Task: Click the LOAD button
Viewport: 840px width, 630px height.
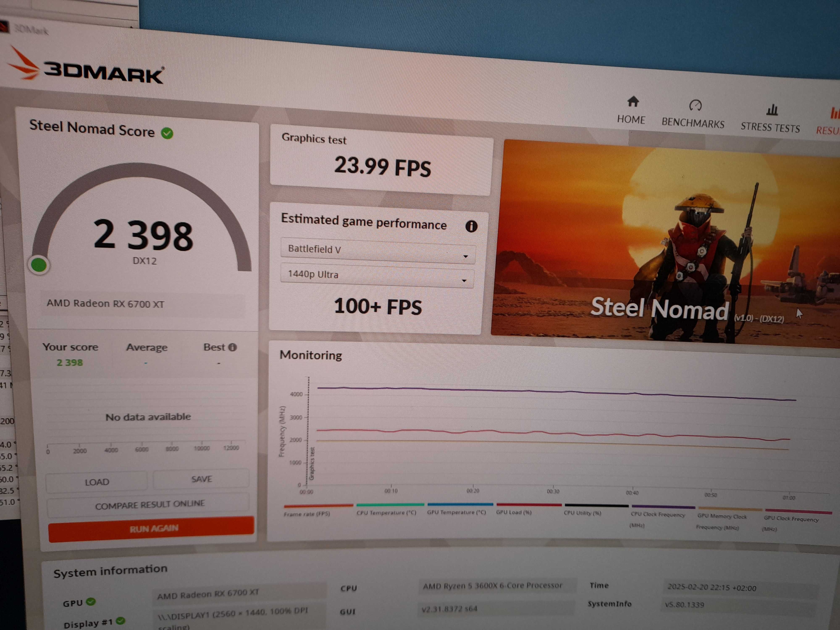Action: pyautogui.click(x=97, y=482)
